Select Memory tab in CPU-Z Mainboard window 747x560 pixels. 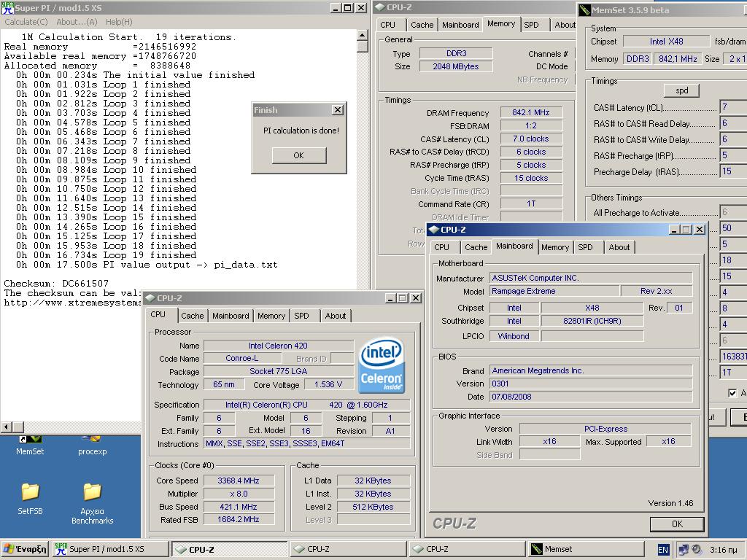point(555,247)
